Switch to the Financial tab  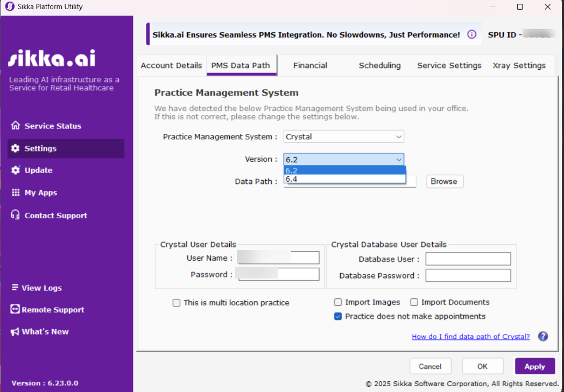tap(310, 65)
